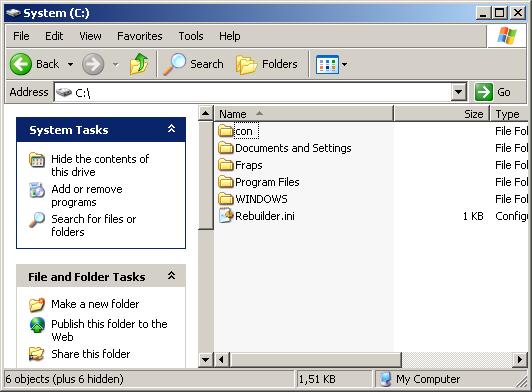Click the 1 KB size cell
The image size is (532, 392).
473,216
